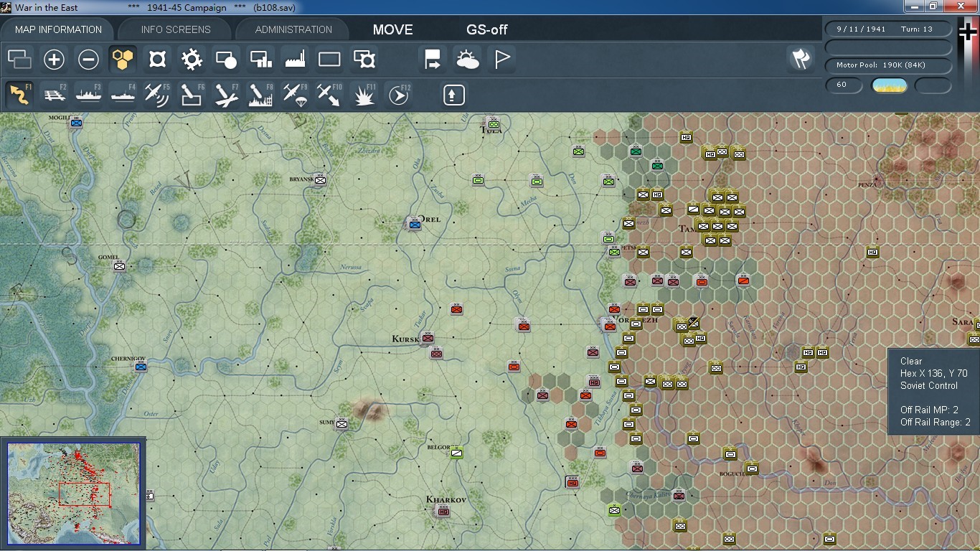Click the outlined pennant flag icon
Image resolution: width=980 pixels, height=551 pixels.
click(502, 60)
